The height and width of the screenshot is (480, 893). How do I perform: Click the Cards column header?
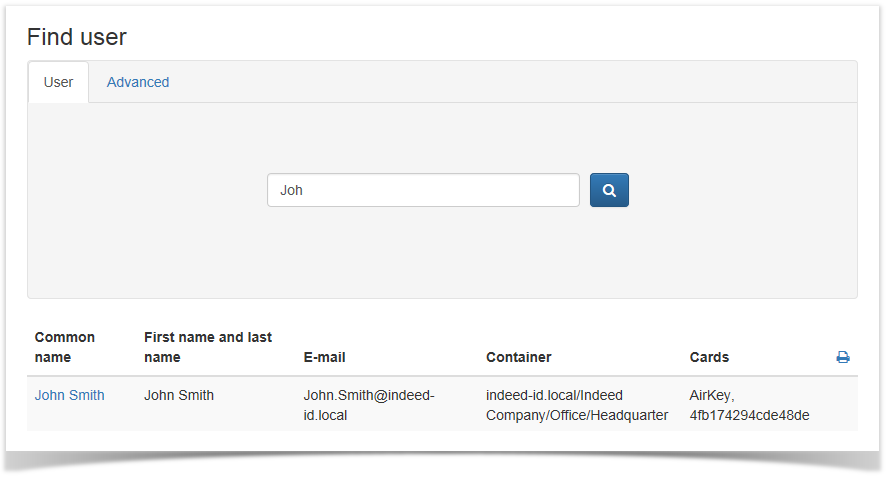pos(709,357)
